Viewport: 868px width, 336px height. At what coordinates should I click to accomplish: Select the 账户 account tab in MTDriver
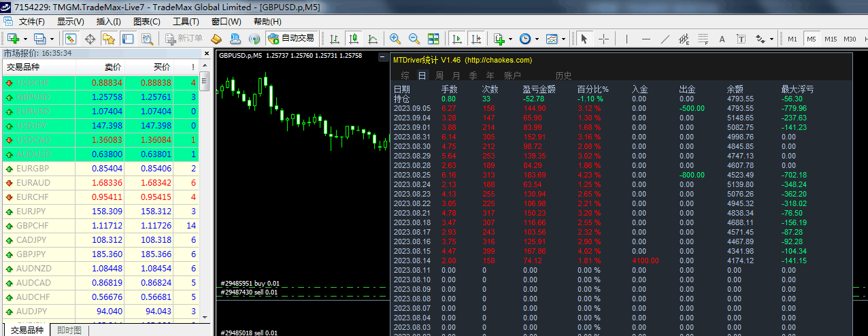click(x=512, y=75)
